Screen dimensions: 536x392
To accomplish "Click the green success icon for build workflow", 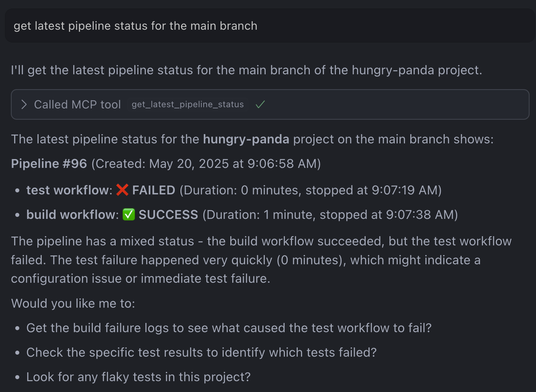I will click(128, 214).
